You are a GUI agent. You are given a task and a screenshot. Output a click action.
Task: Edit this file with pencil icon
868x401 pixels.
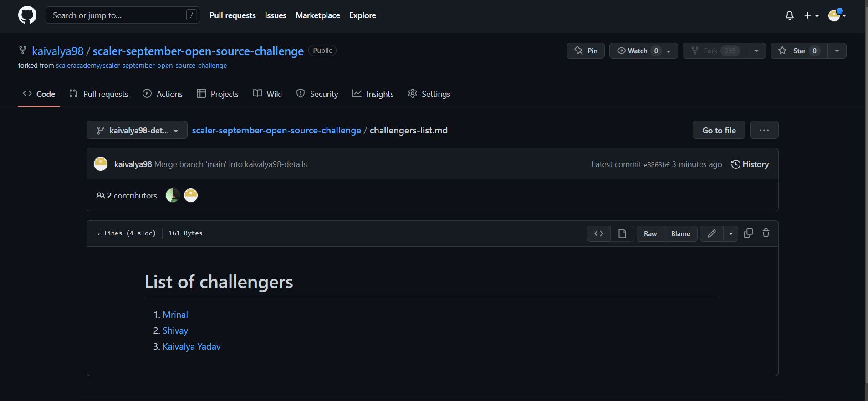(x=712, y=233)
